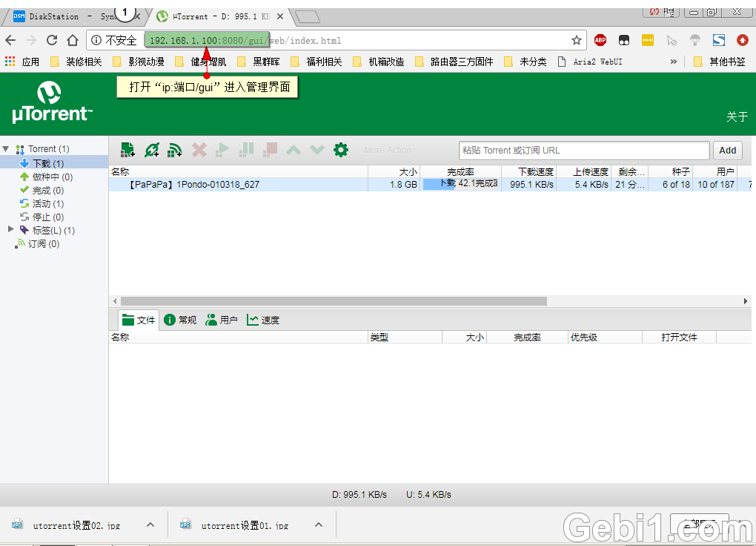
Task: Click the Pause torrent icon
Action: (246, 149)
